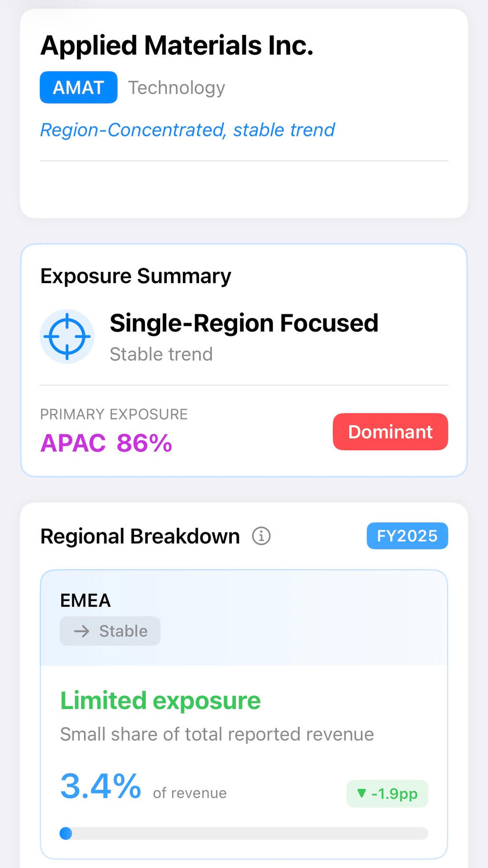Tap the Stable trend pill under EMEA
Viewport: 488px width, 868px height.
110,631
